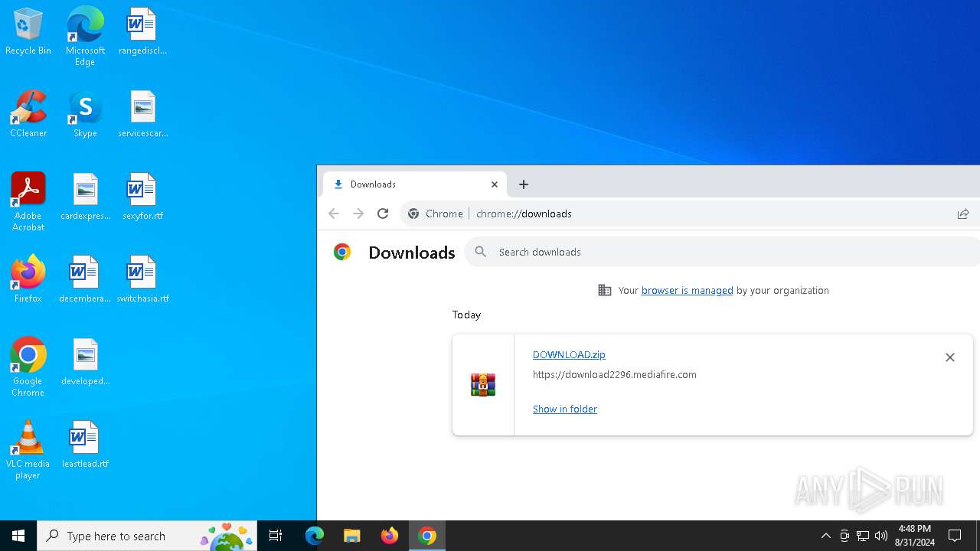Select the cardexpres image file icon
980x551 pixels.
coord(85,197)
